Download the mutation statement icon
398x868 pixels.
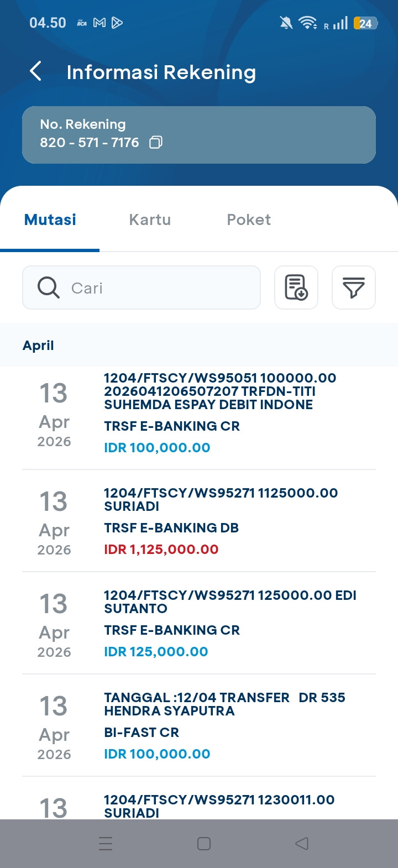point(296,287)
